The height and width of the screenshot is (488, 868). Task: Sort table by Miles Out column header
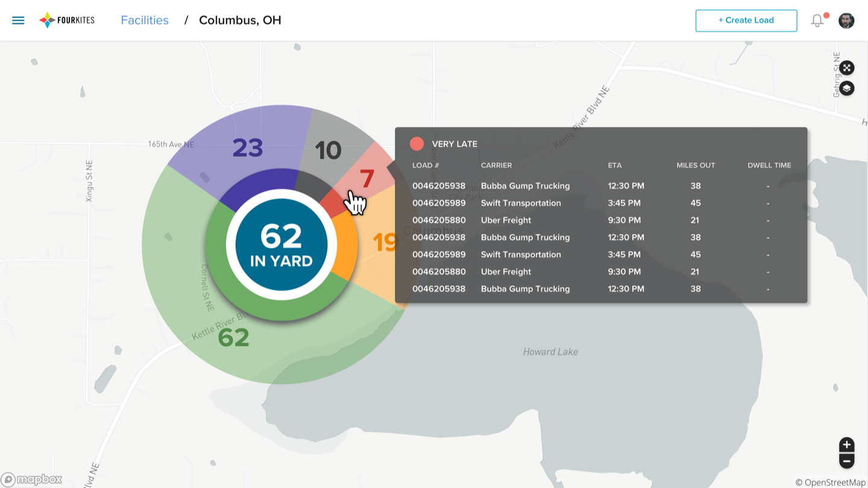[696, 165]
